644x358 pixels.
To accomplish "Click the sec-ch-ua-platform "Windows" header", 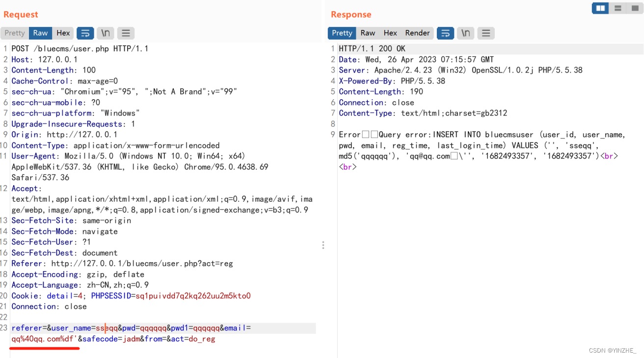I will point(76,113).
